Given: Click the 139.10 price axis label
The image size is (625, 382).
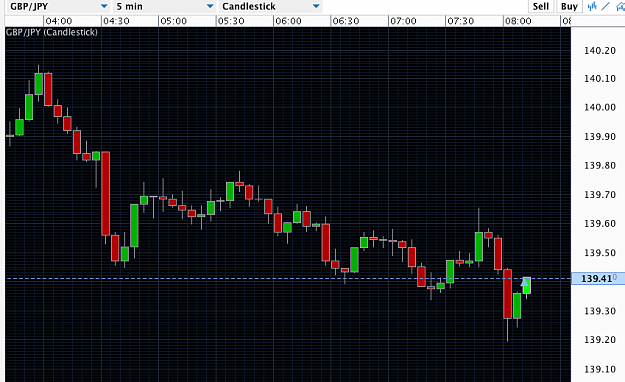Looking at the screenshot, I should (600, 369).
